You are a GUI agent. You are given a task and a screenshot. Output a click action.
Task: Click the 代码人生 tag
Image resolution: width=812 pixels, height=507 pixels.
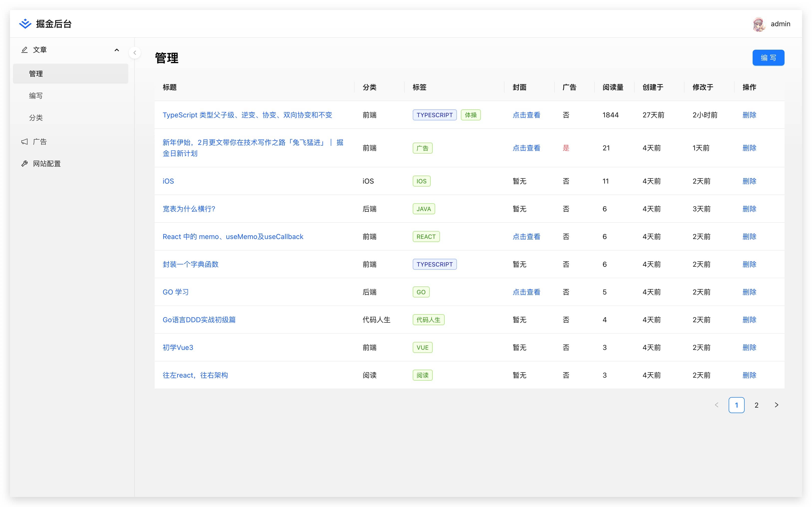pyautogui.click(x=428, y=320)
